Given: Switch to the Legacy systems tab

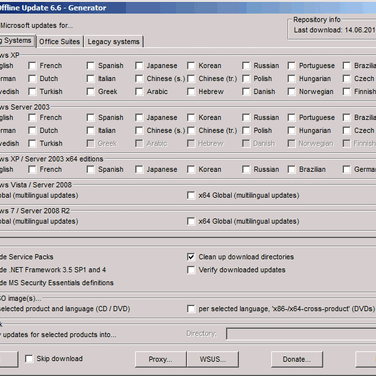Looking at the screenshot, I should (x=113, y=42).
